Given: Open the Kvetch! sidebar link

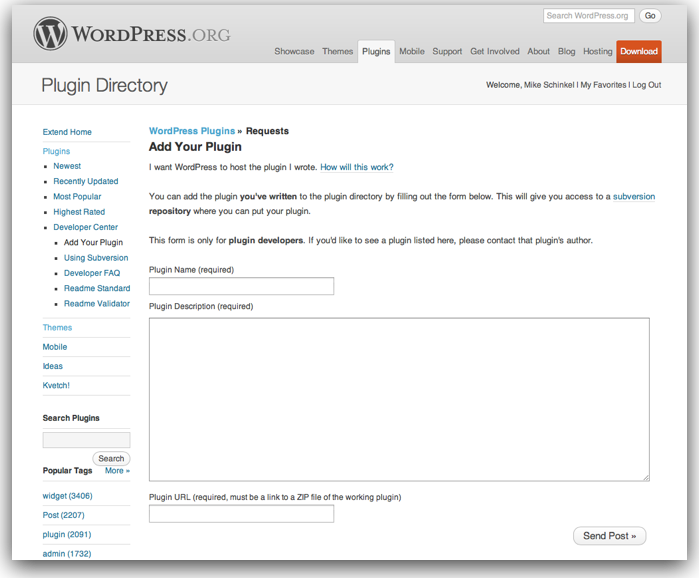Looking at the screenshot, I should point(56,385).
